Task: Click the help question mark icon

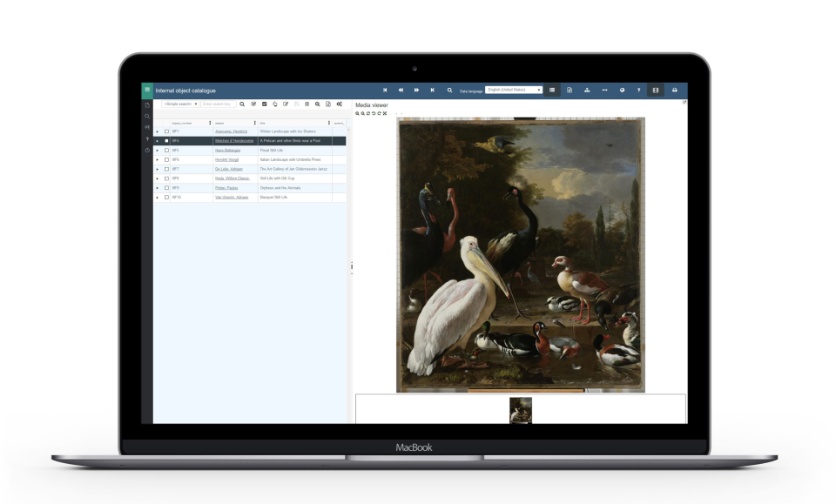Action: coord(638,88)
